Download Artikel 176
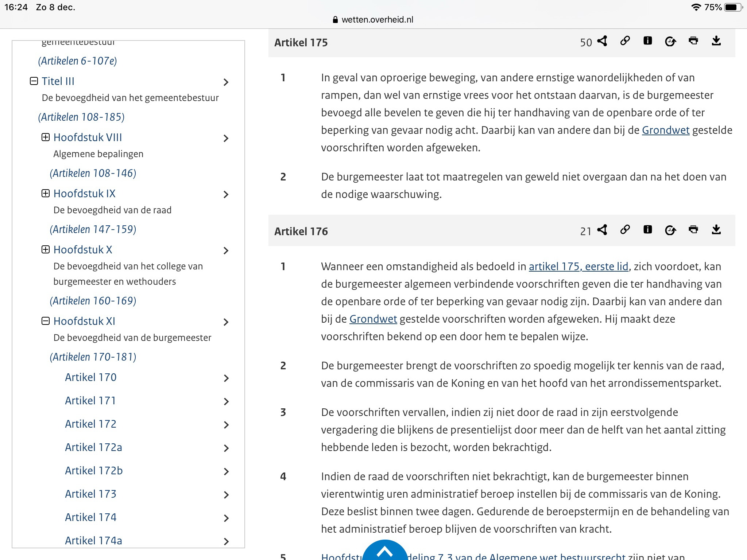The image size is (747, 560). point(716,230)
